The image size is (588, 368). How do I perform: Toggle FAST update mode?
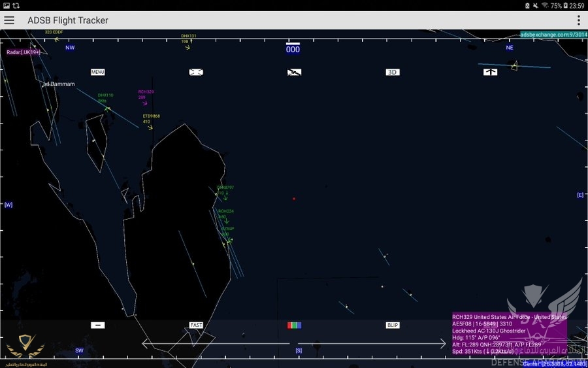196,325
